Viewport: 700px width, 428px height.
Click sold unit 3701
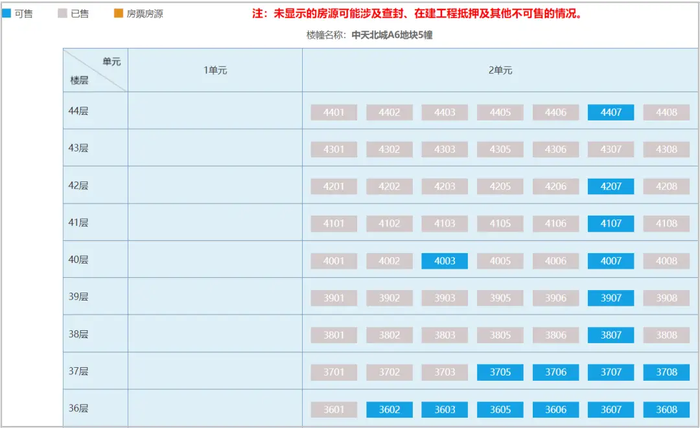coord(334,372)
